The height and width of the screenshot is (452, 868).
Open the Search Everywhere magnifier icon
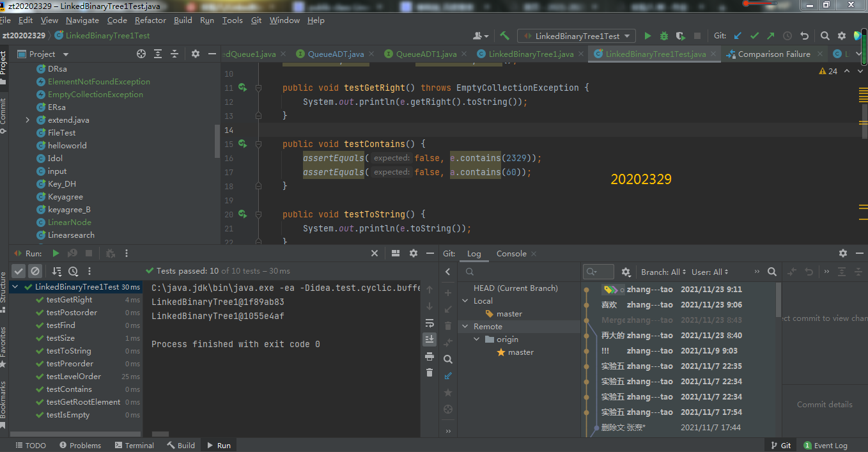(x=825, y=36)
